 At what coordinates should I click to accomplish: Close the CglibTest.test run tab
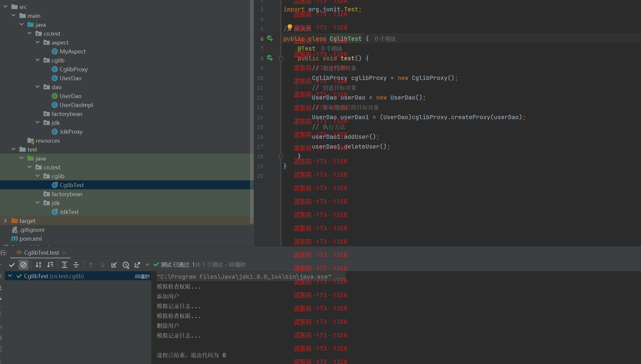64,253
